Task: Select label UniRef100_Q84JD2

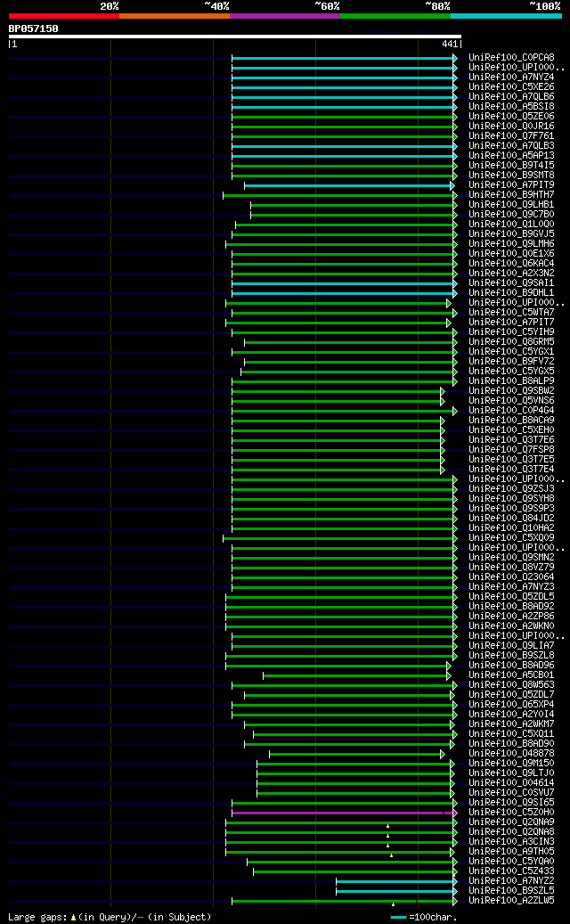Action: tap(511, 519)
